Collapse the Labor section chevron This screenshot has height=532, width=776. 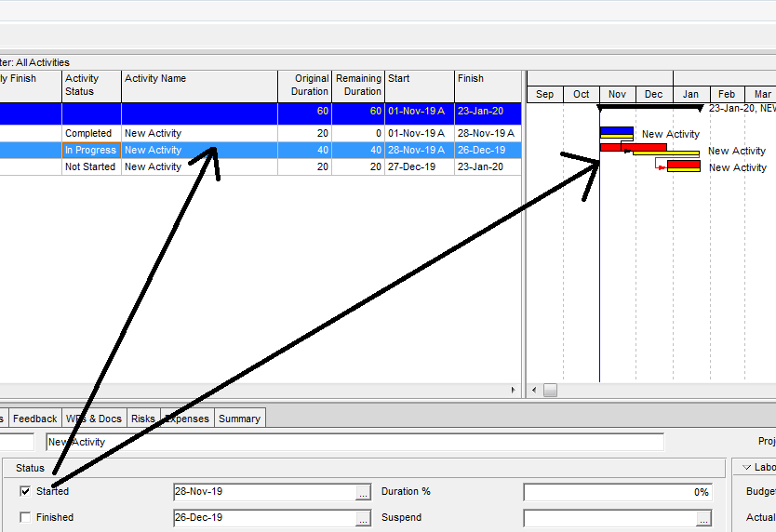[747, 467]
